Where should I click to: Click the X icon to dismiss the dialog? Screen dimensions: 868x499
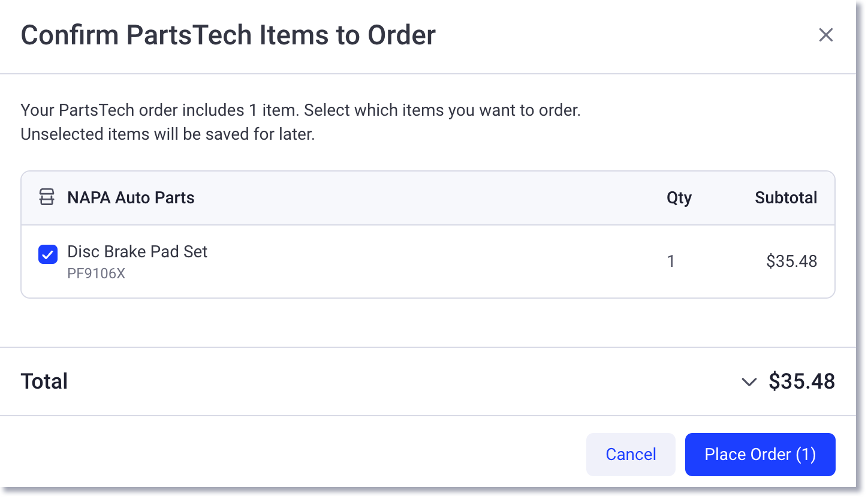(826, 35)
